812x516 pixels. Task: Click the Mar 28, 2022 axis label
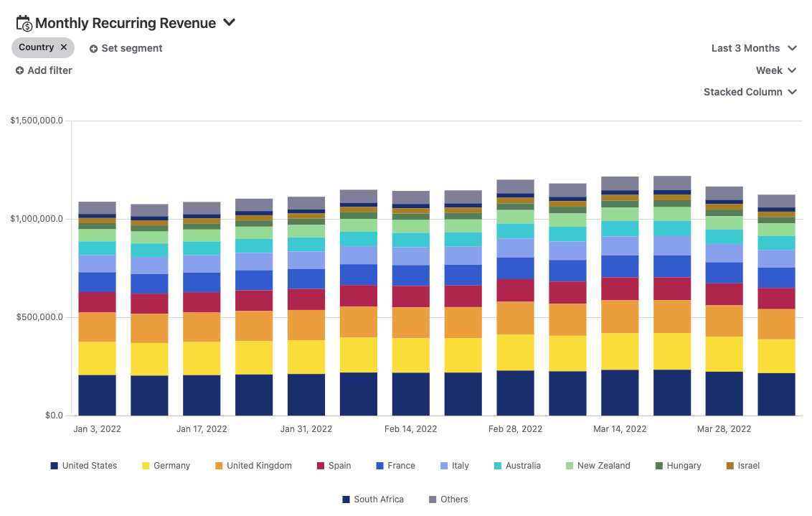[x=724, y=429]
